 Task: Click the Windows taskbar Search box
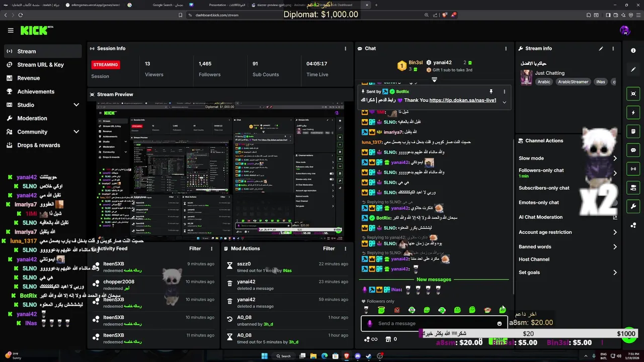284,356
